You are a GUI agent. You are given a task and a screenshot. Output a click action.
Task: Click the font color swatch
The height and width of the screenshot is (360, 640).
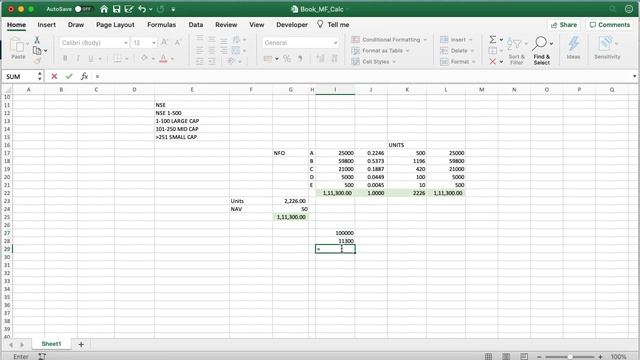tap(163, 59)
